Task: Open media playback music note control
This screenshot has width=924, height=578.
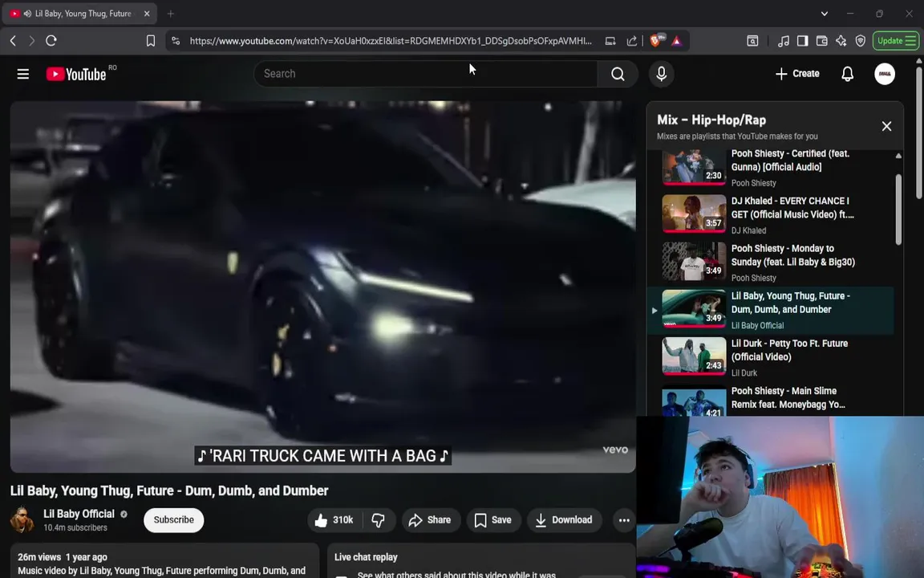Action: click(783, 41)
